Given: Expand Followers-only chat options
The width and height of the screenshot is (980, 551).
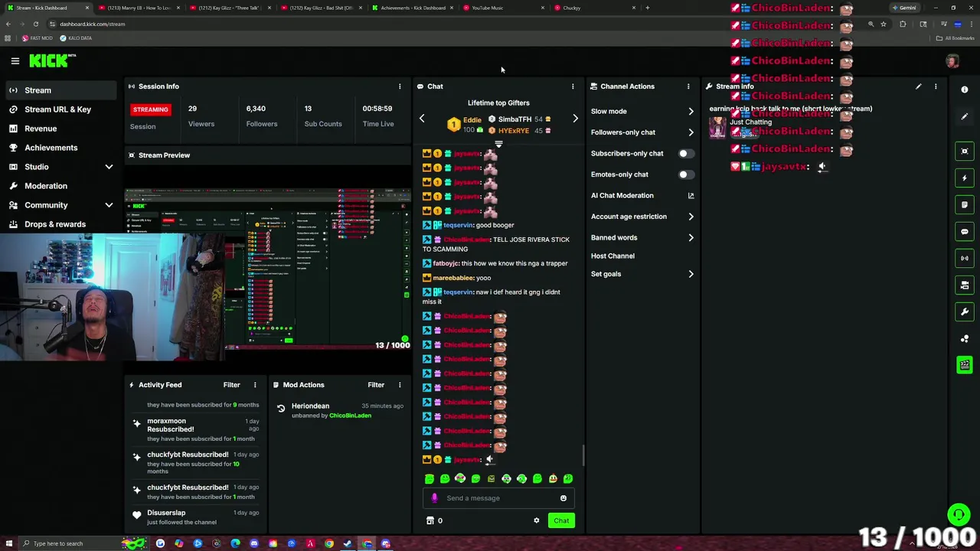Looking at the screenshot, I should [691, 132].
